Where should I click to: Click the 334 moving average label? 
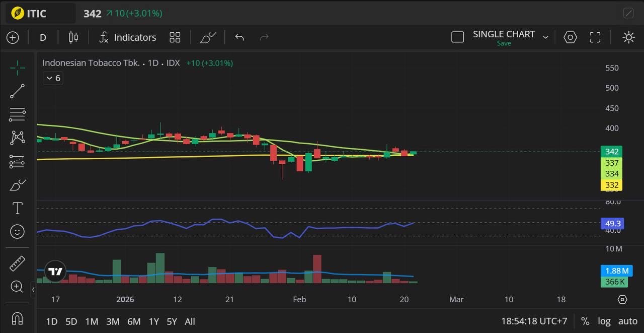pos(612,174)
